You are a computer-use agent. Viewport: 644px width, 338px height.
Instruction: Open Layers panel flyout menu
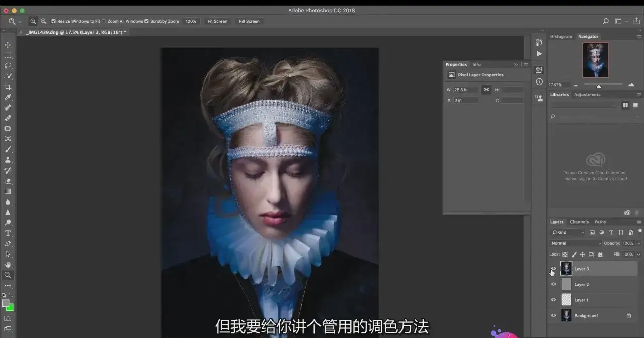[x=639, y=222]
